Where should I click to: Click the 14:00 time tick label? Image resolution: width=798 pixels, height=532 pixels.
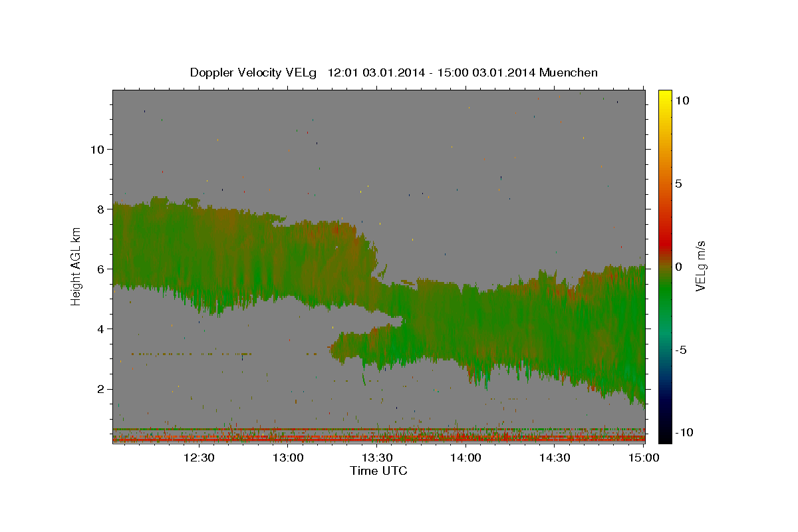465,458
